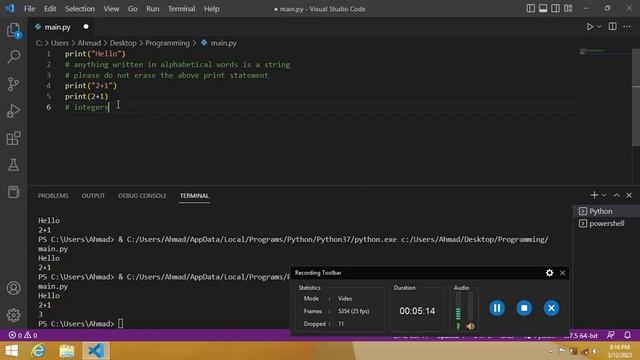Open the Run menu
This screenshot has width=640, height=360.
(153, 9)
